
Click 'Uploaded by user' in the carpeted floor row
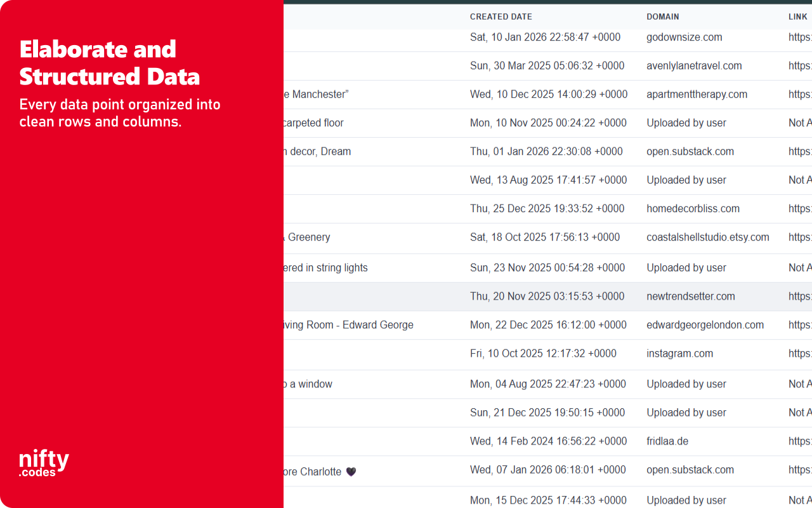click(686, 123)
